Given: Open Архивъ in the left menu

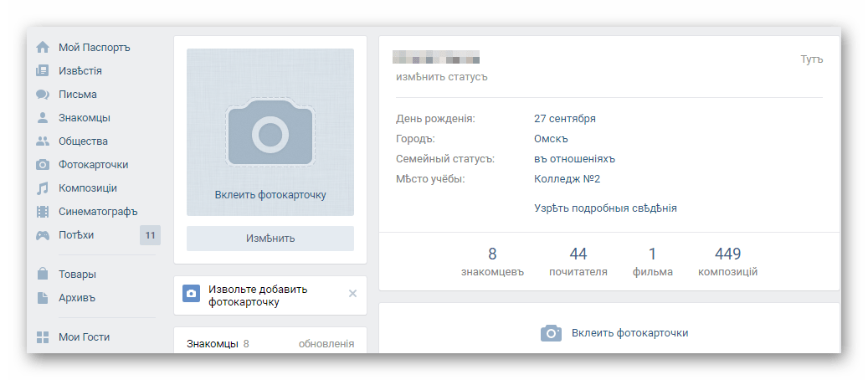Looking at the screenshot, I should pyautogui.click(x=77, y=297).
